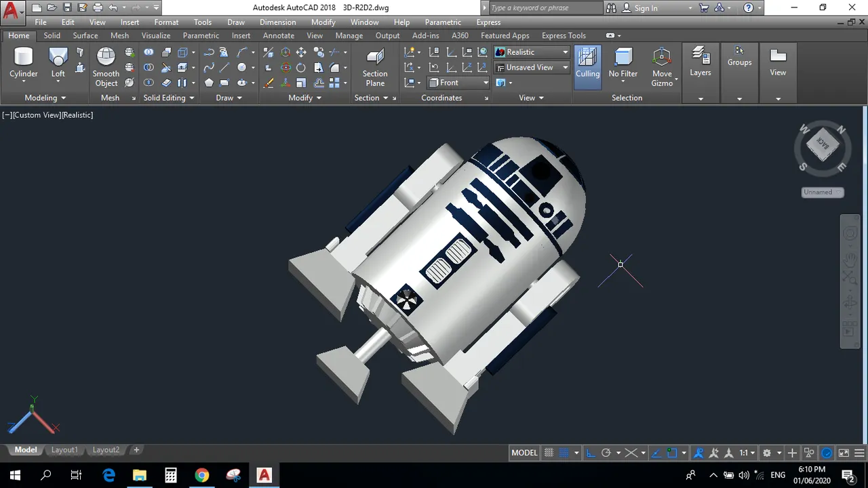
Task: Click the Help question mark icon
Action: coord(748,8)
